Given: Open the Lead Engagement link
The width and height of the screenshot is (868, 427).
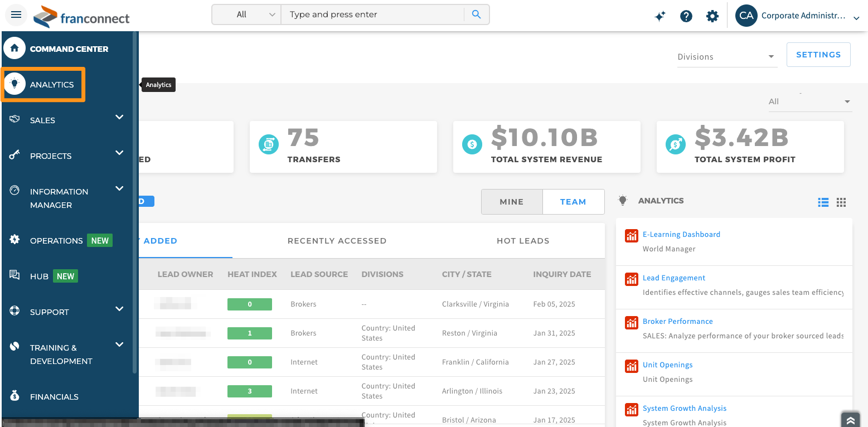Looking at the screenshot, I should pyautogui.click(x=674, y=278).
